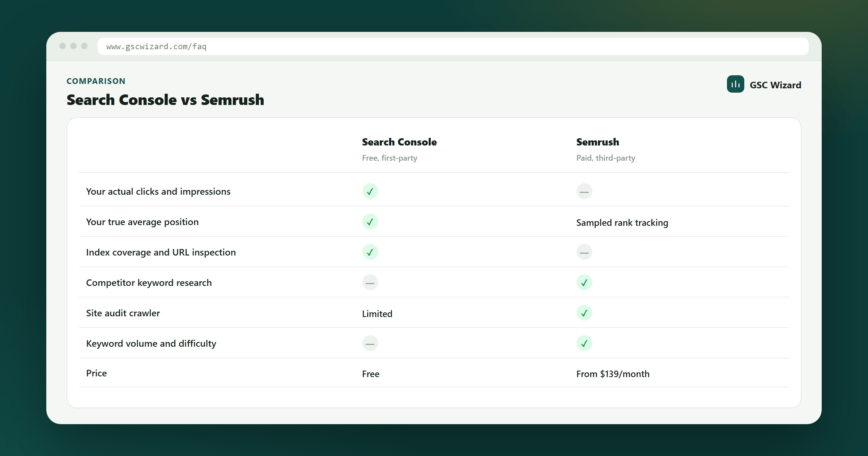Click the checkmark for actual clicks in Search Console
The width and height of the screenshot is (868, 456).
pyautogui.click(x=370, y=191)
